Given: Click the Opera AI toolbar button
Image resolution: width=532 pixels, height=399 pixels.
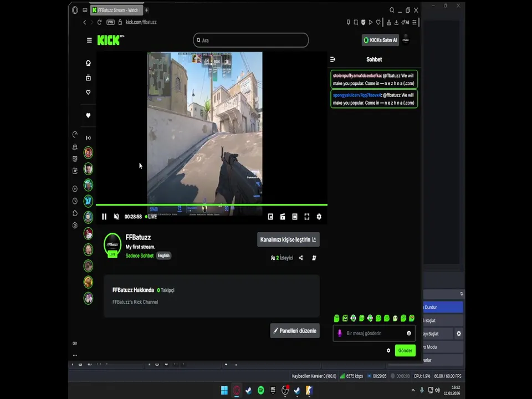Looking at the screenshot, I should [x=405, y=22].
